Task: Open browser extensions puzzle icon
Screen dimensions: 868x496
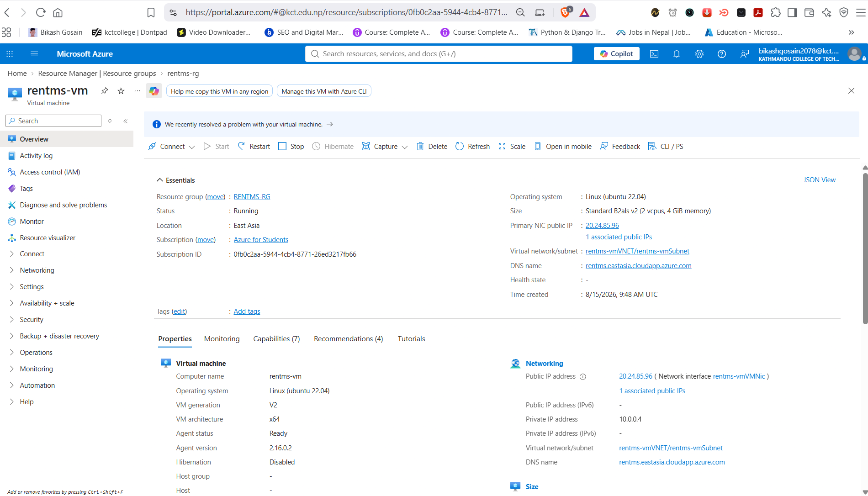Action: [775, 12]
